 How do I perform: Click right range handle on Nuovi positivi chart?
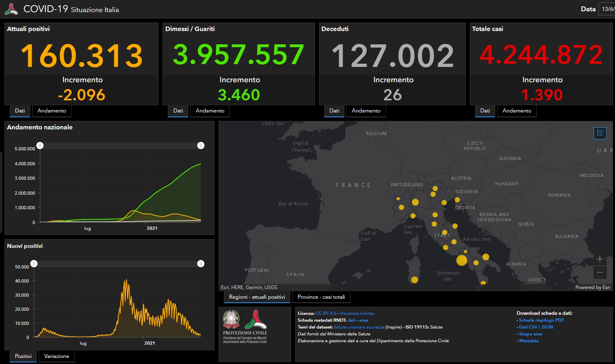pyautogui.click(x=201, y=264)
